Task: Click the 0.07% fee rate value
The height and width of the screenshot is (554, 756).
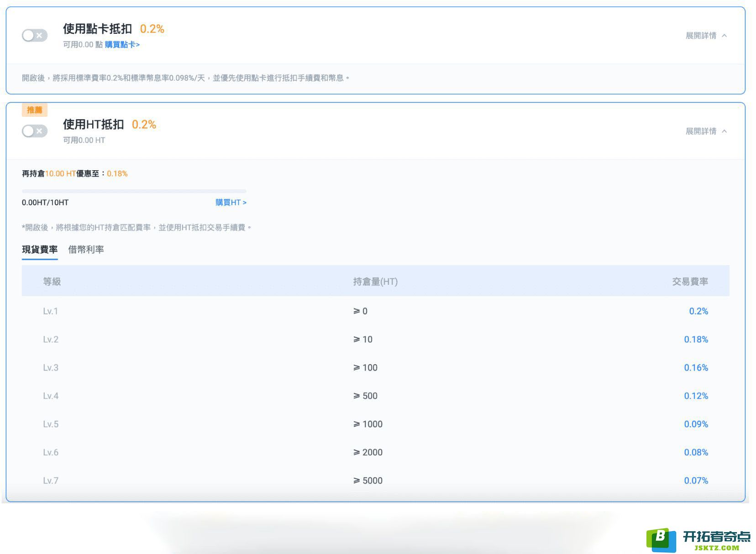Action: pos(696,481)
